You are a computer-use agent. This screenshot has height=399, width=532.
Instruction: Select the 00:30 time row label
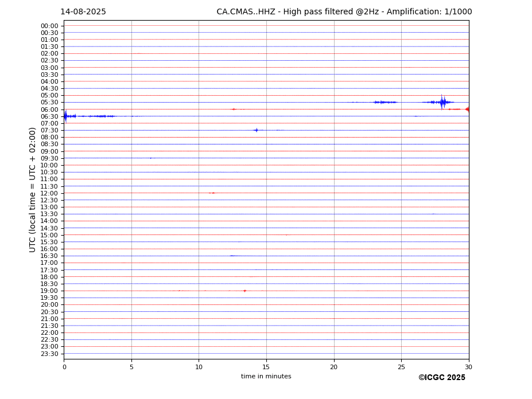point(49,33)
